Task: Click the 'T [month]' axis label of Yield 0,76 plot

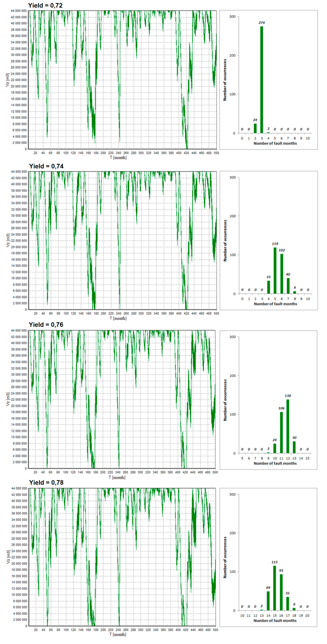Action: pos(117,477)
